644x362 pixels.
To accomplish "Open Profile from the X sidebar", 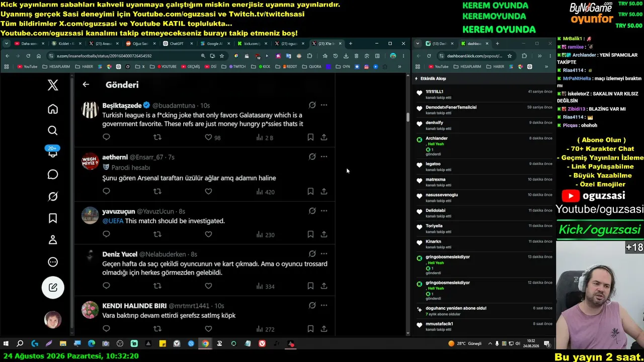I will pos(53,240).
